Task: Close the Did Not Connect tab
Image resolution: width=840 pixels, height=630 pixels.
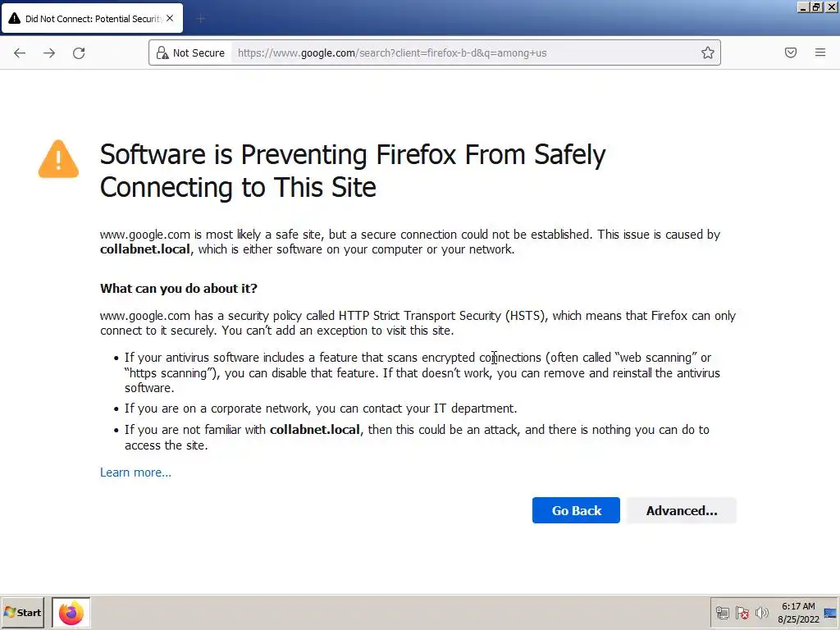Action: (170, 18)
